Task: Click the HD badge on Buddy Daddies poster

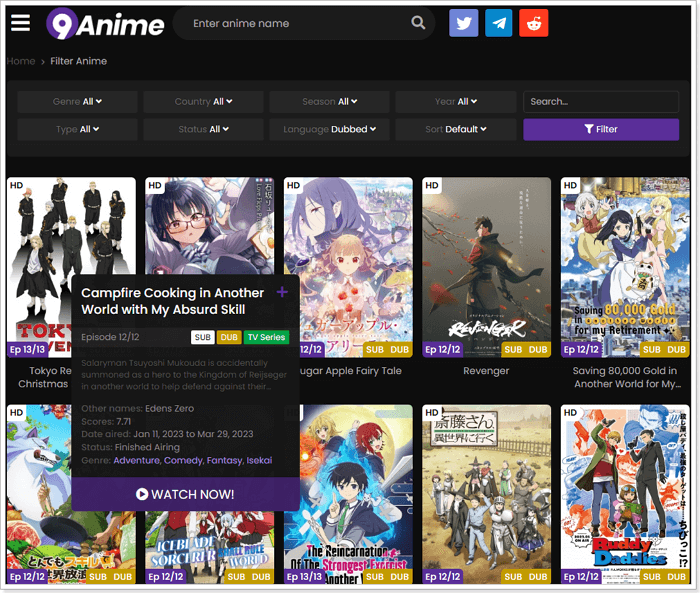Action: tap(570, 413)
